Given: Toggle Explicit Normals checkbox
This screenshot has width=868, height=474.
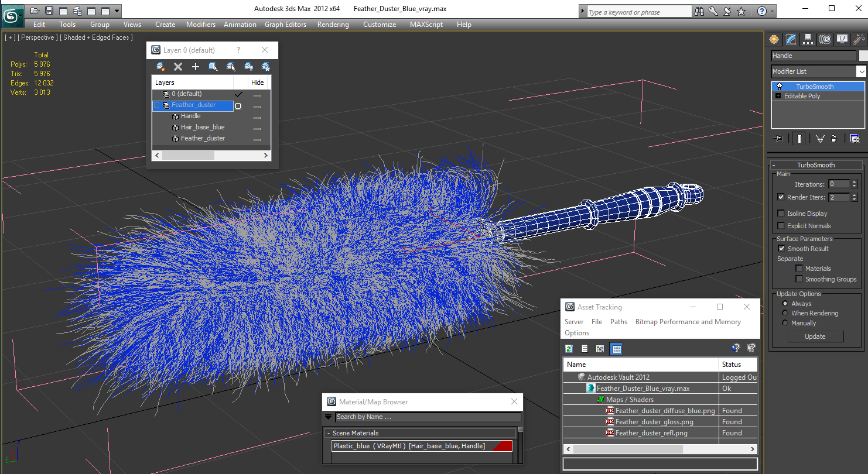Looking at the screenshot, I should click(781, 226).
